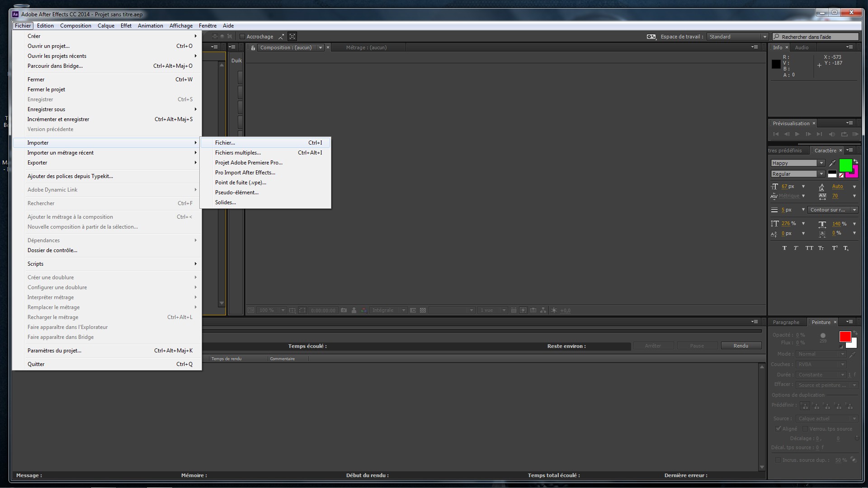The width and height of the screenshot is (868, 488).
Task: Toggle the composition viewer lock icon
Action: coord(253,47)
